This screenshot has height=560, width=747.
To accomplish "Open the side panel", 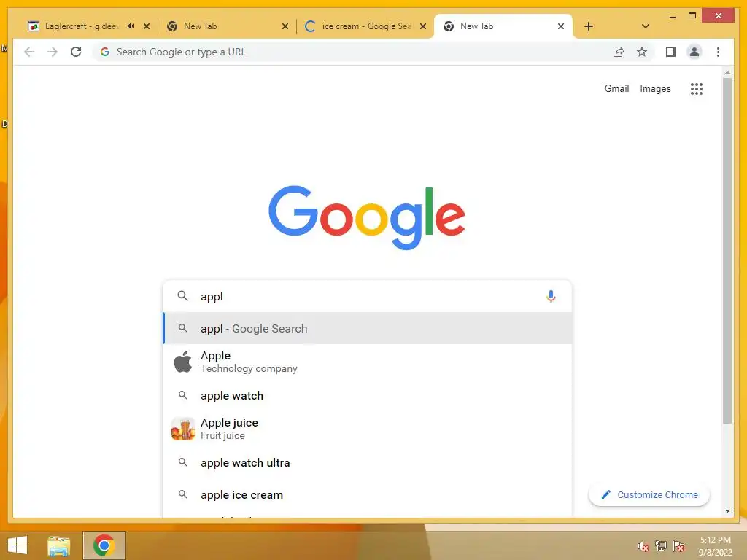I will [671, 52].
